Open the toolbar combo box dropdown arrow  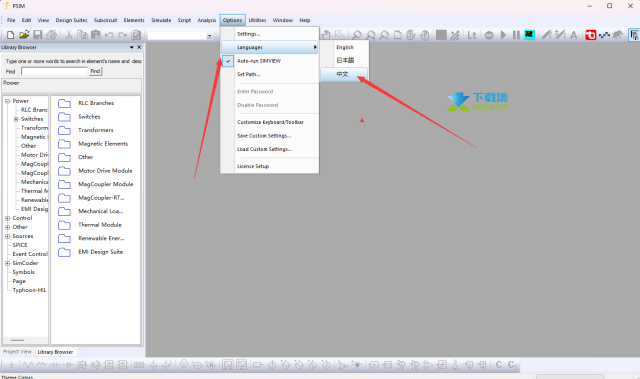(209, 36)
